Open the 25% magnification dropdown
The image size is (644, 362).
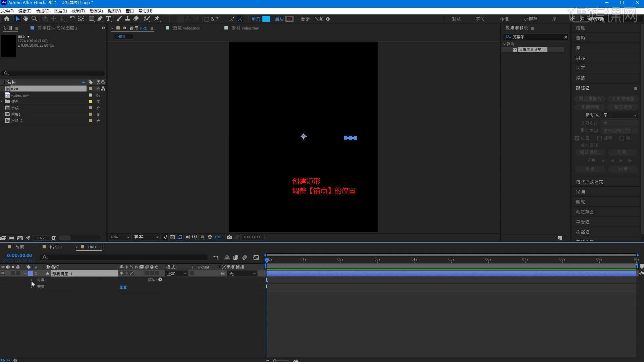pos(120,237)
